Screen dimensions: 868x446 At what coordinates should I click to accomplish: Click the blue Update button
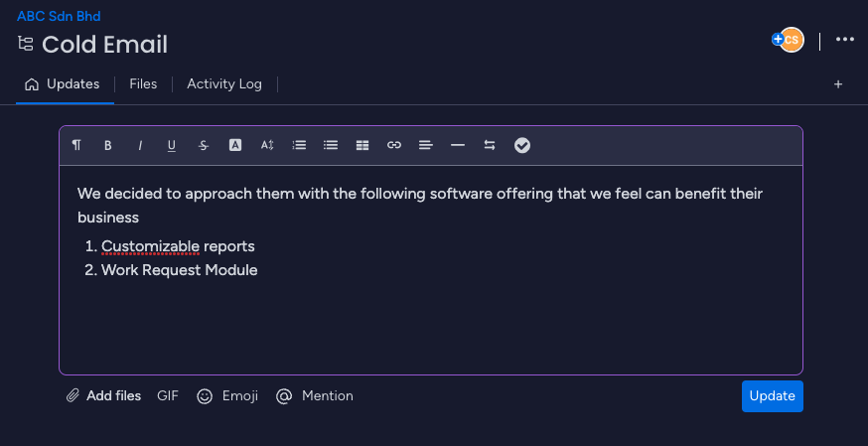(772, 395)
